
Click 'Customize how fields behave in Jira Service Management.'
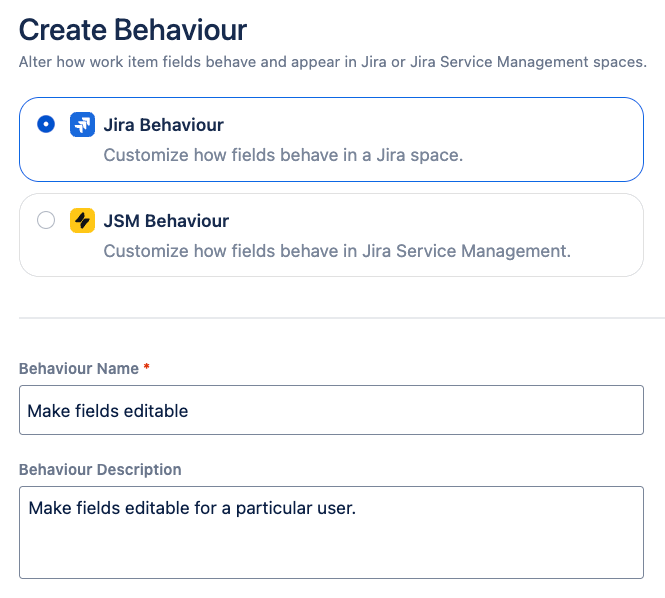point(337,251)
